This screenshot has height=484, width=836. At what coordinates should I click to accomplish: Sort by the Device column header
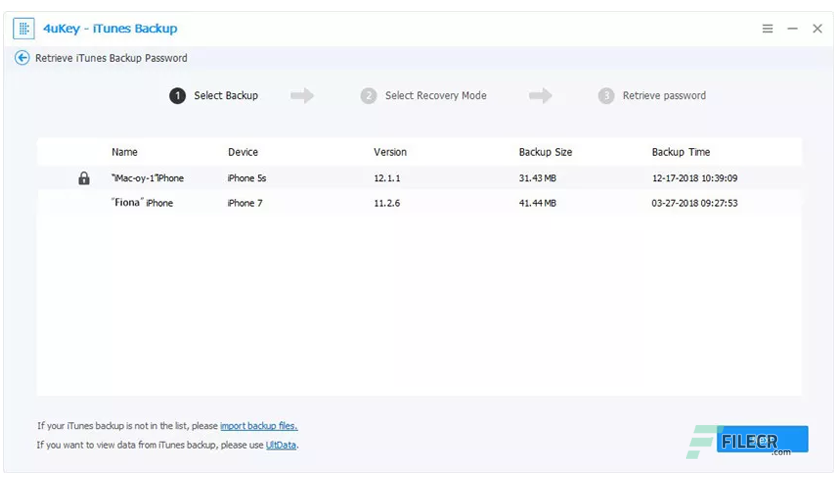[243, 152]
